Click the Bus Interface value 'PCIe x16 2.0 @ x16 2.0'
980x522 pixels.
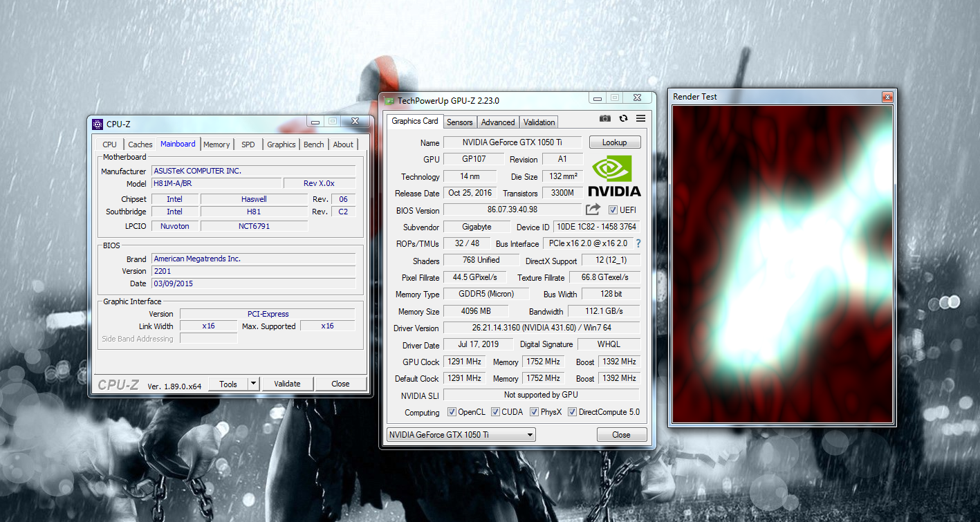[588, 243]
